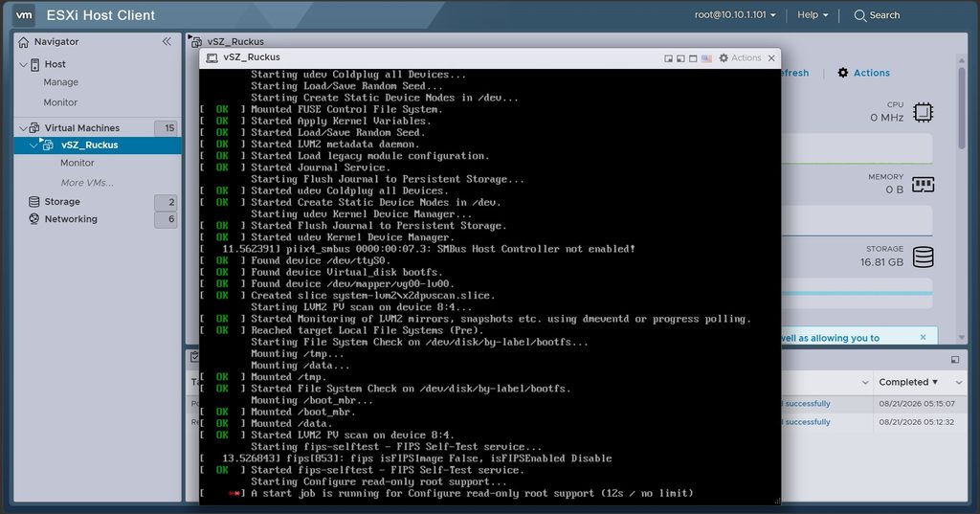Click scrollbar up arrow in main panel

point(962,60)
